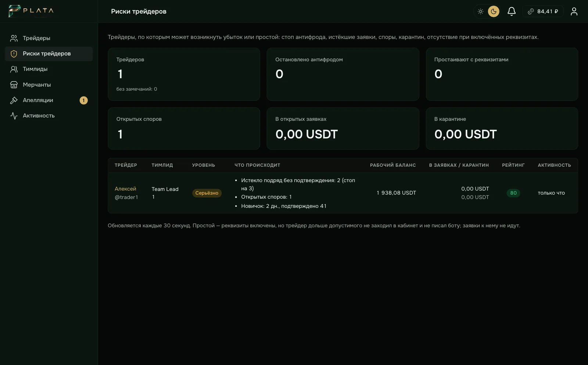This screenshot has width=588, height=365.
Task: Click the Апелляции badge counter 1
Action: pyautogui.click(x=84, y=100)
